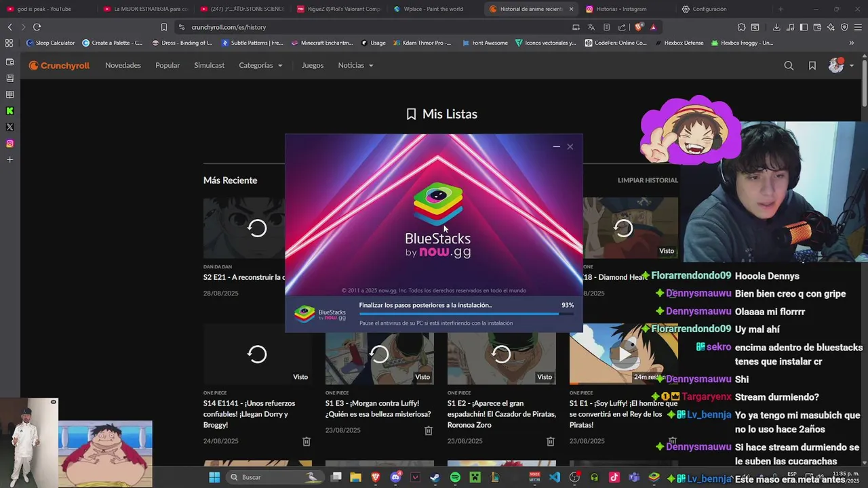The image size is (868, 488).
Task: Click the BlueStacks installation progress bar
Action: click(467, 314)
